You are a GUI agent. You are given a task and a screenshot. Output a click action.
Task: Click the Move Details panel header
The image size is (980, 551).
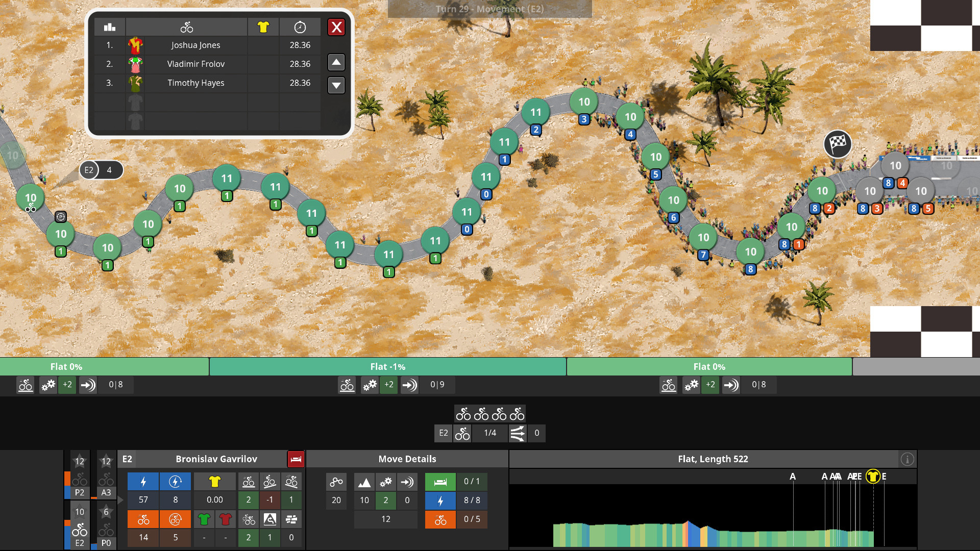(407, 459)
